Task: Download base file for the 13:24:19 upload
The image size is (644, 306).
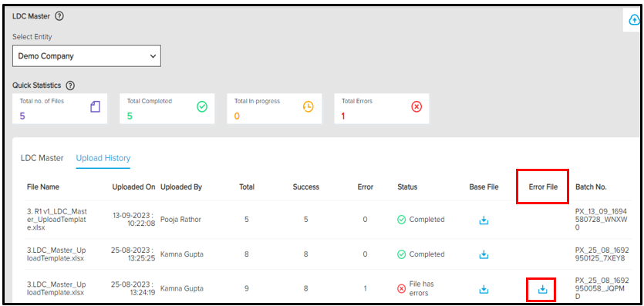Action: pos(484,289)
